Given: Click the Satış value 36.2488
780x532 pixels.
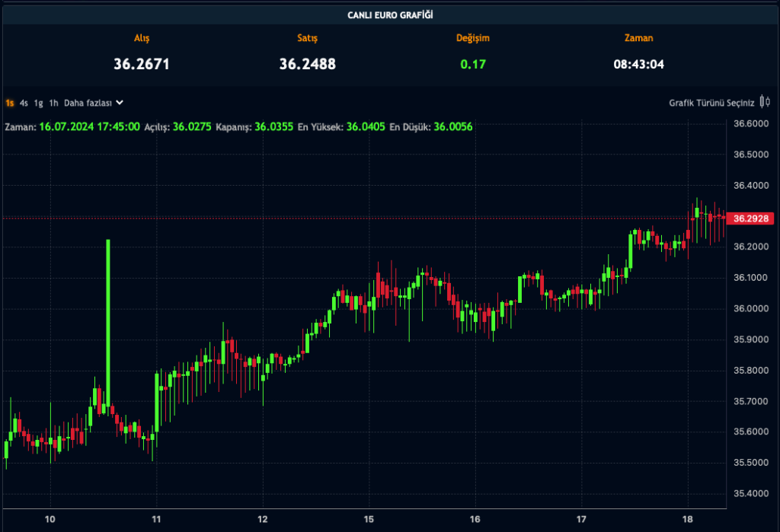Looking at the screenshot, I should [308, 64].
